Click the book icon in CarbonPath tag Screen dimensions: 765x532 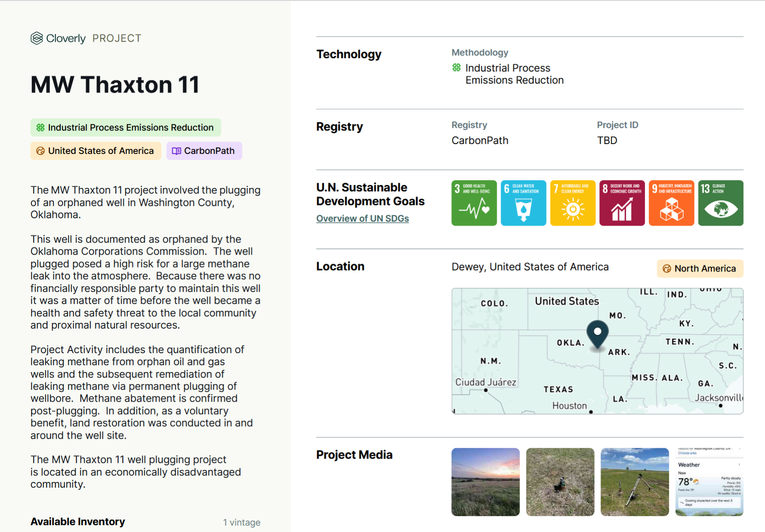click(x=176, y=151)
